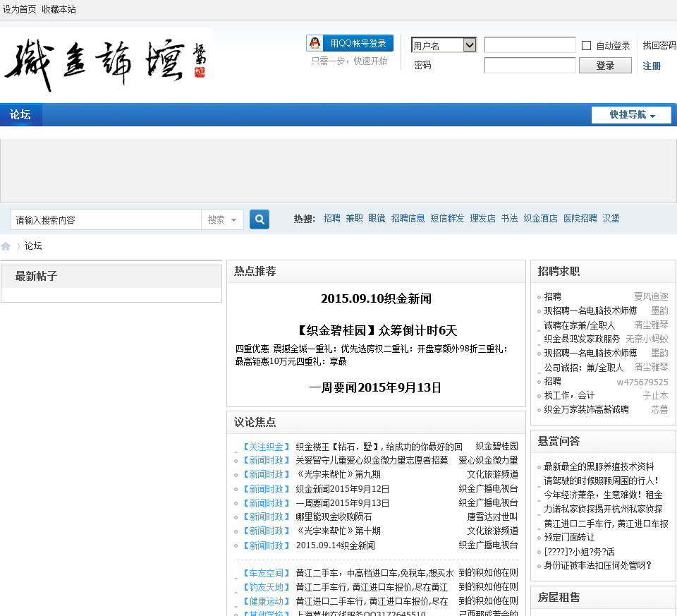Click job poster w475679525
677x616 pixels.
click(642, 382)
